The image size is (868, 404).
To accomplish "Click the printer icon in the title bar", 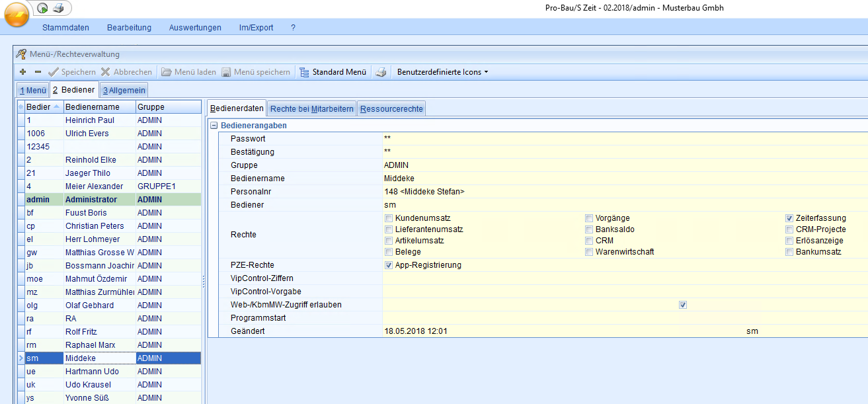I will pyautogui.click(x=58, y=8).
